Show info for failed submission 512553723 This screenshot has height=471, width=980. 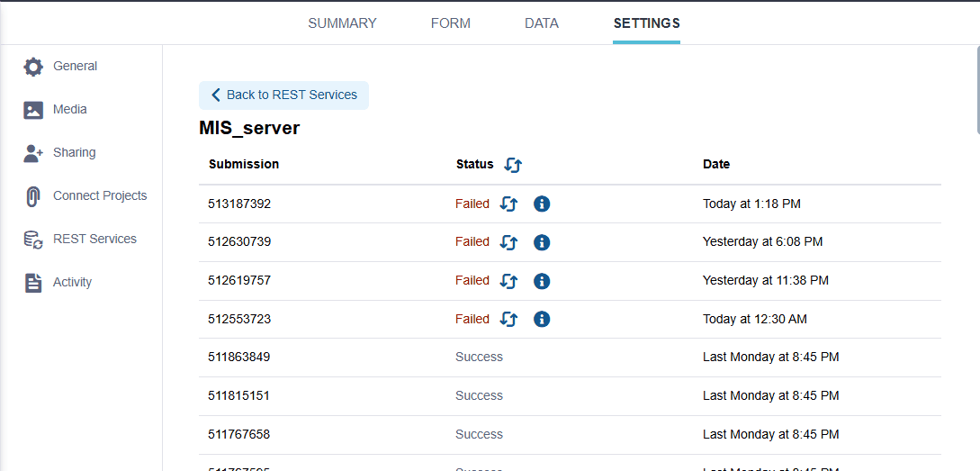(542, 319)
